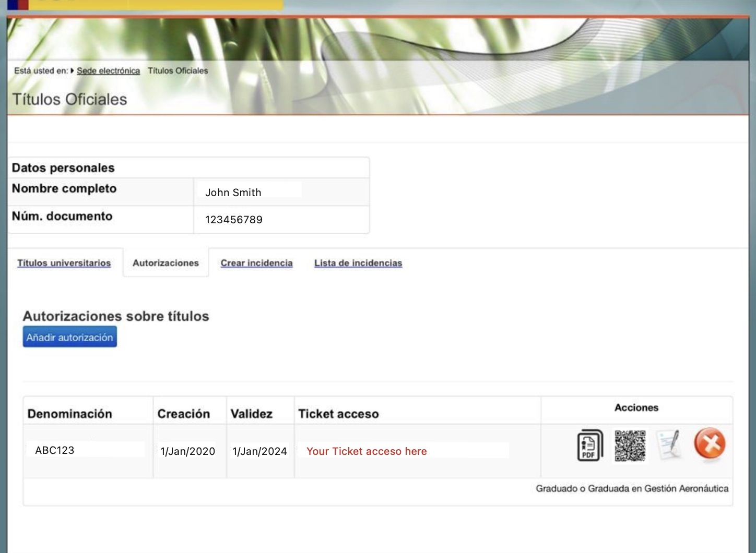Click the Títulos Oficiales page title
Screen dimensions: 756x553
coord(69,99)
